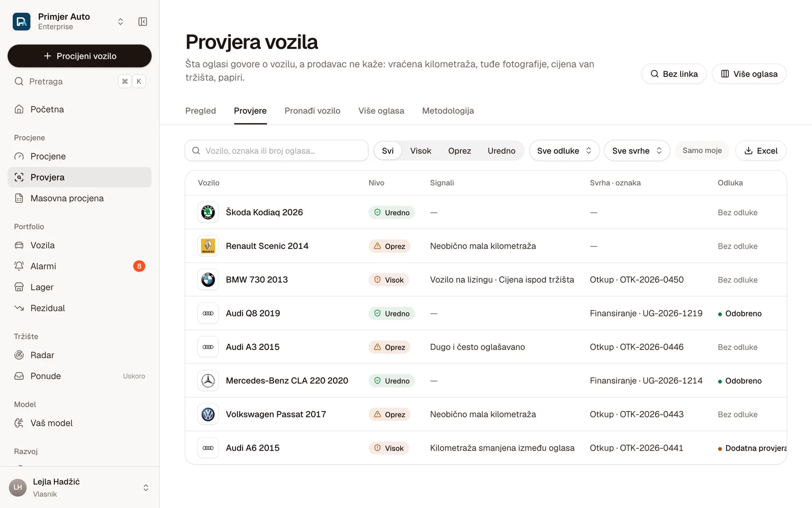Click the Pretraga sidebar search field
The height and width of the screenshot is (508, 812).
(x=80, y=81)
